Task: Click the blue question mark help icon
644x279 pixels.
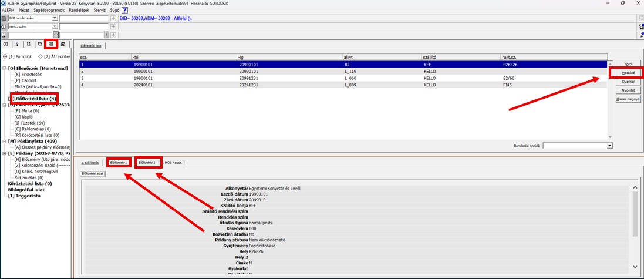Action: (x=125, y=10)
